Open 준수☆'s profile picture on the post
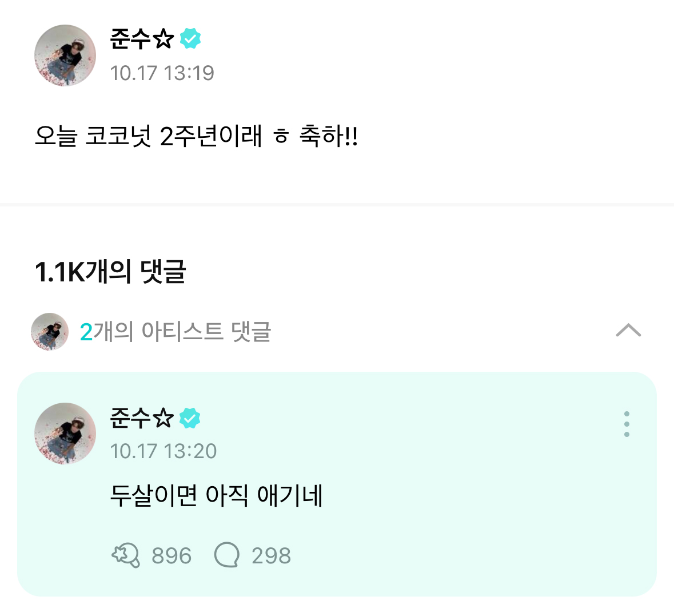674x616 pixels. (x=65, y=55)
